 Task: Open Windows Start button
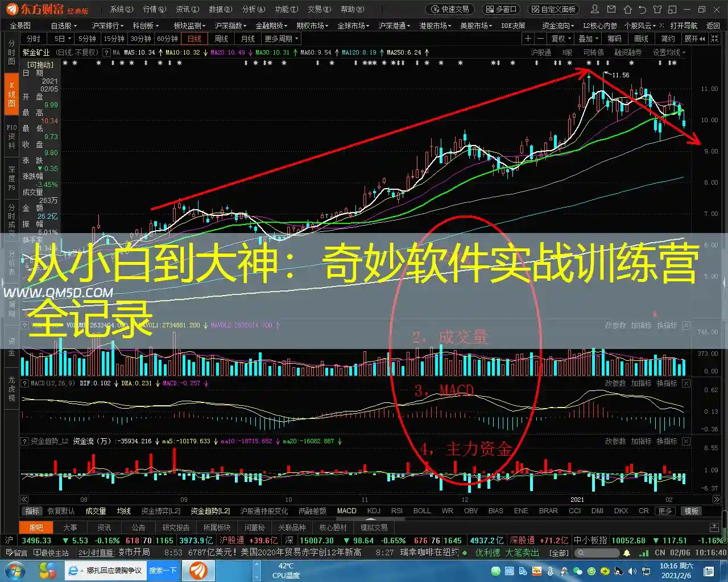(x=15, y=571)
